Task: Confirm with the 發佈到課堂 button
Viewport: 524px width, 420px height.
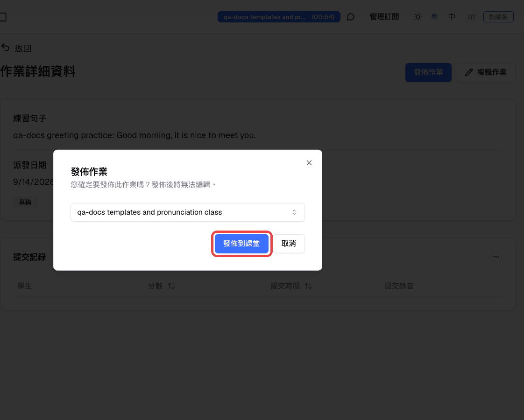Action: tap(241, 244)
